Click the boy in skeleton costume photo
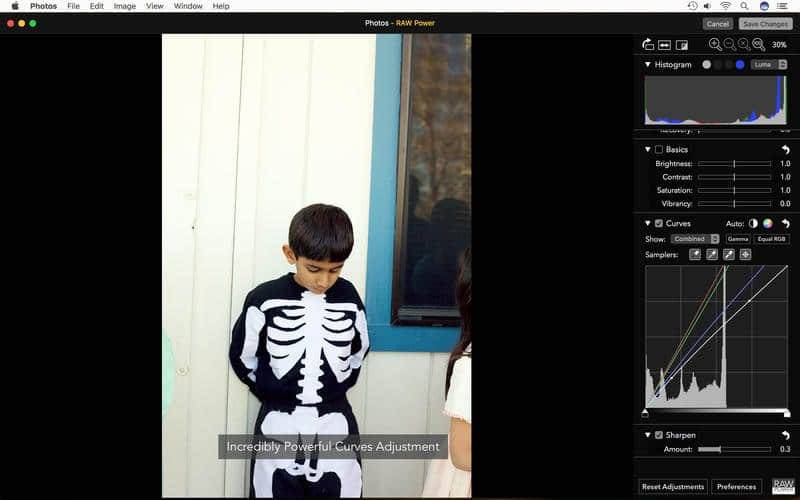800x500 pixels. [x=316, y=265]
